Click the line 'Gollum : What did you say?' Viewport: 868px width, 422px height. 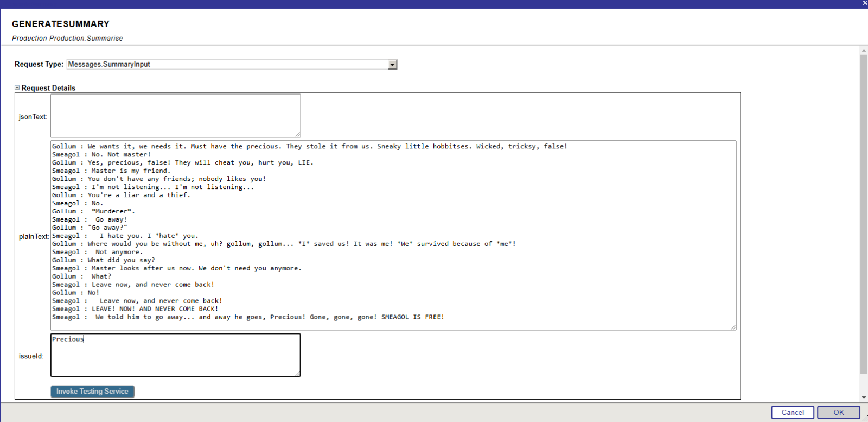pos(103,260)
